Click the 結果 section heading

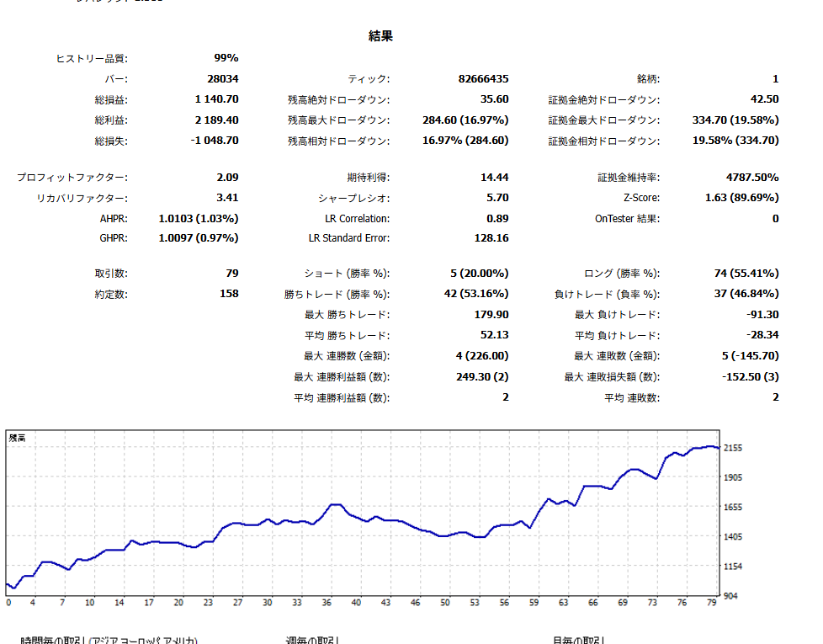pos(380,36)
